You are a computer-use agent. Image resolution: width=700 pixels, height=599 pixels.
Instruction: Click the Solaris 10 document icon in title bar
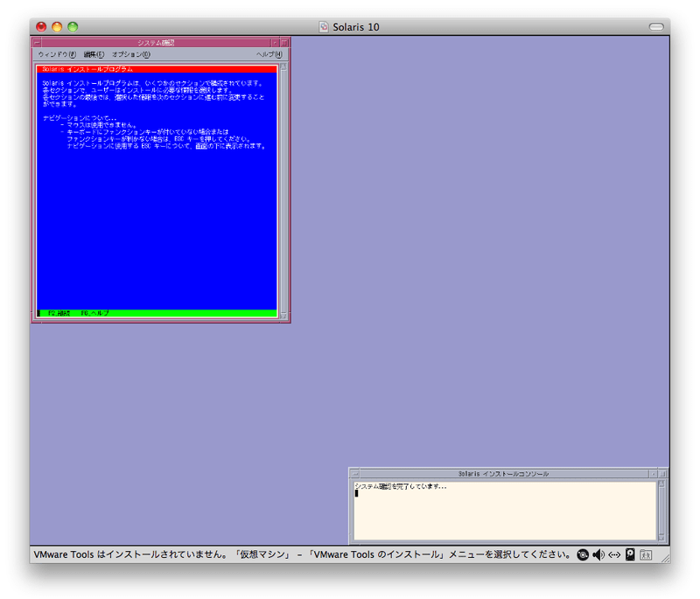tap(324, 27)
